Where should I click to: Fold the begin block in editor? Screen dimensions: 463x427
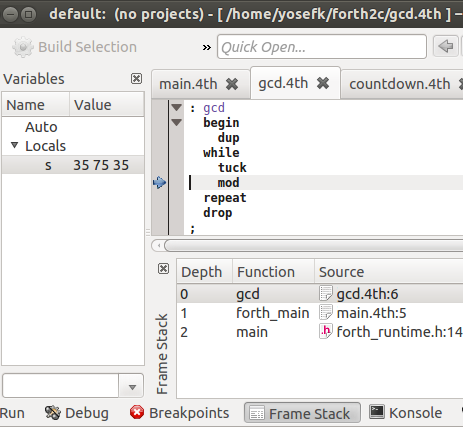(x=177, y=123)
